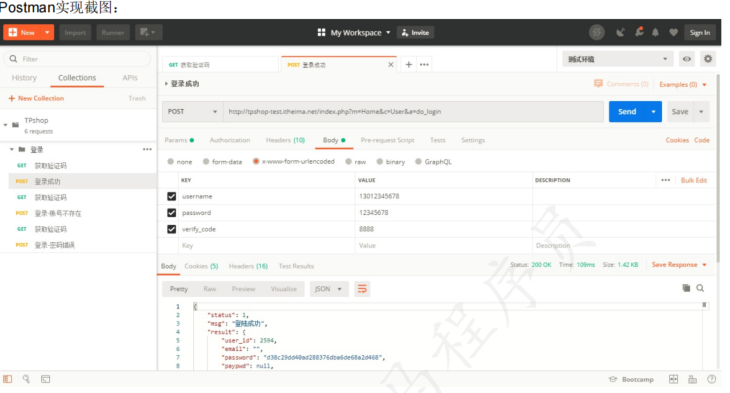The width and height of the screenshot is (730, 393).
Task: Collapse the 登录 folder
Action: click(12, 149)
